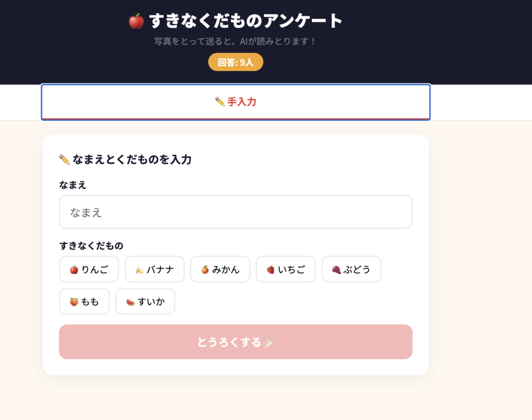Click the なまえ field label
The height and width of the screenshot is (420, 532).
(73, 185)
